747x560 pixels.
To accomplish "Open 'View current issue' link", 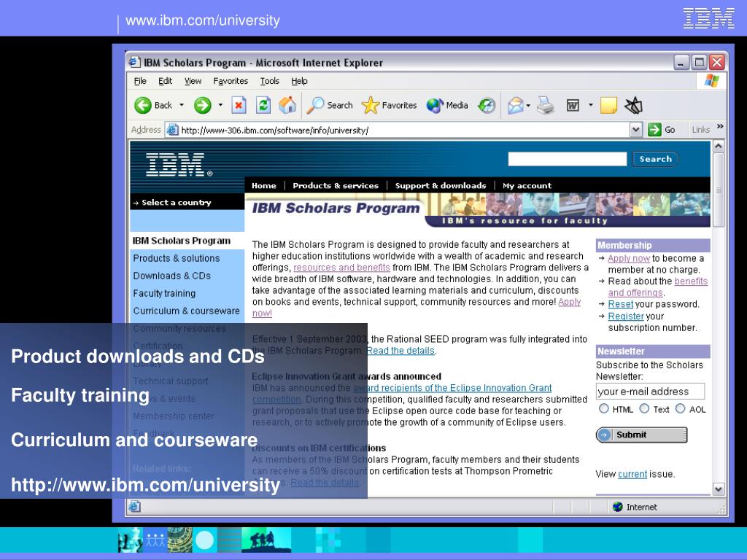I will click(632, 474).
